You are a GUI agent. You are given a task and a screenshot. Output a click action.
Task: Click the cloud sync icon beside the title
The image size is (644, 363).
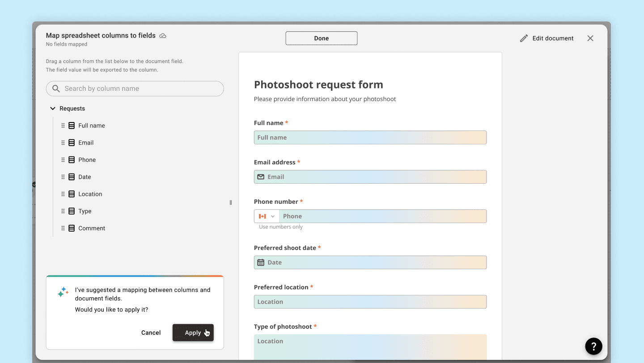[x=163, y=36]
